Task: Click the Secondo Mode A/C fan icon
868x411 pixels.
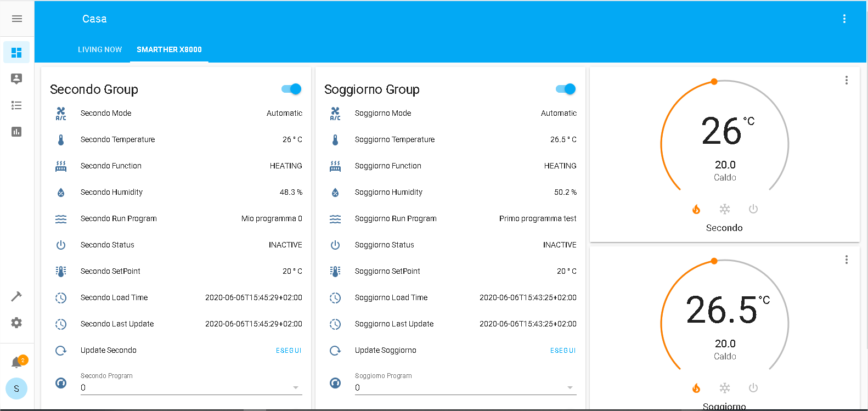Action: click(61, 114)
